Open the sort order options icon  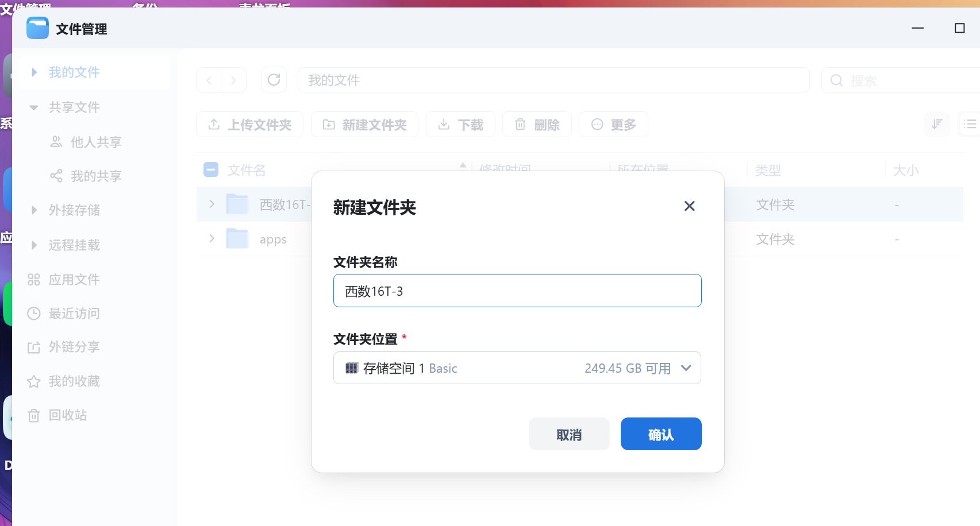click(x=937, y=124)
